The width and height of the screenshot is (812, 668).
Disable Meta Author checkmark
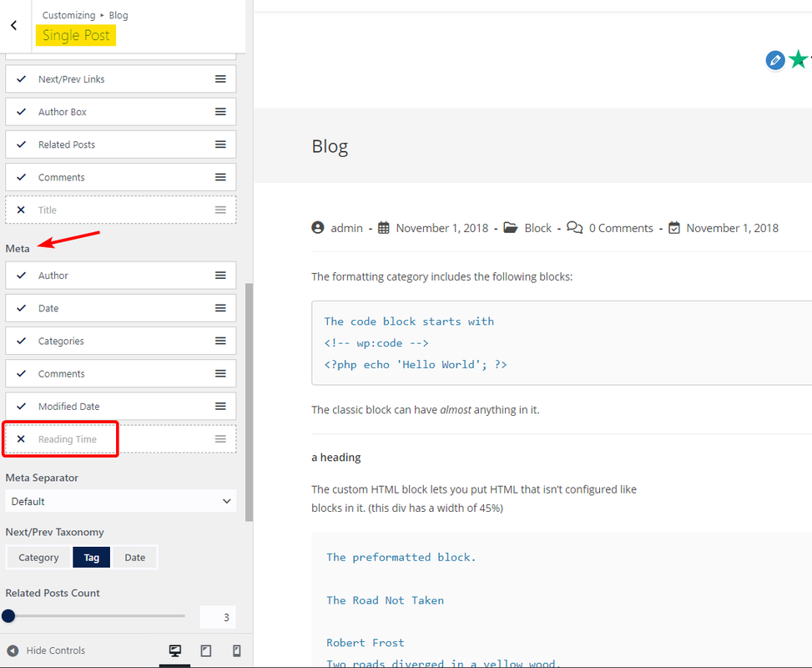click(x=21, y=276)
